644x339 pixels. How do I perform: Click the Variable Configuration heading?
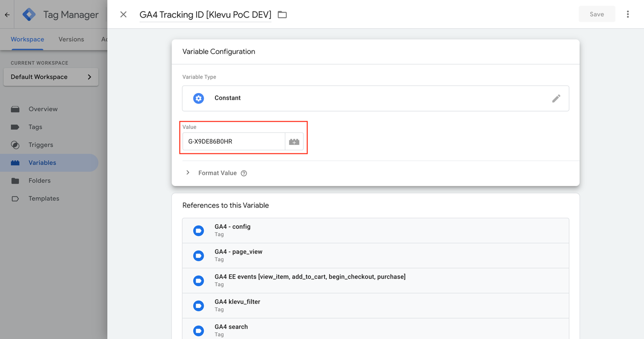[x=219, y=52]
